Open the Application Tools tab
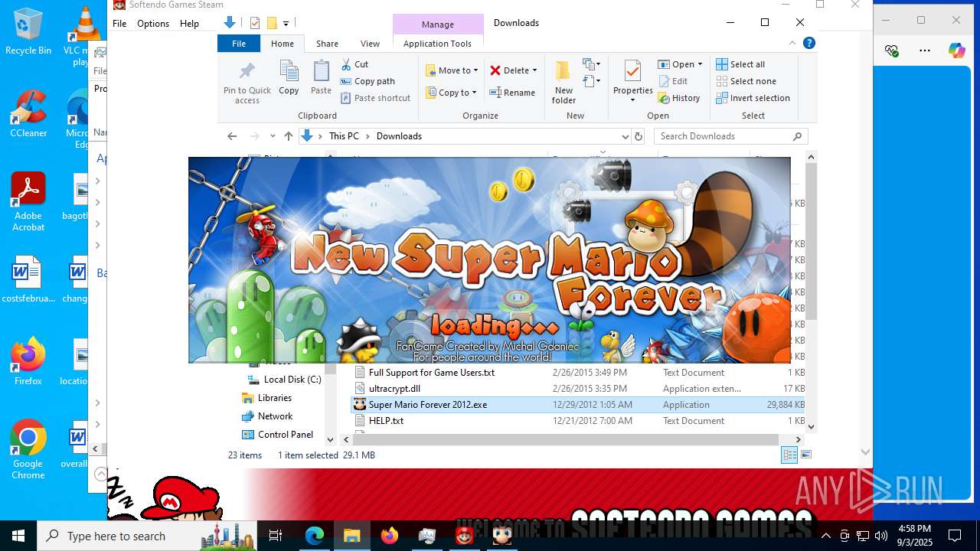Viewport: 980px width, 551px height. coord(437,44)
